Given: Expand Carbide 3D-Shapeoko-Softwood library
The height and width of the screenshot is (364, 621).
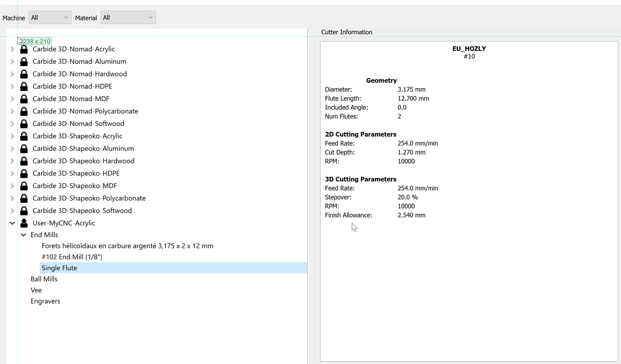Looking at the screenshot, I should 12,211.
